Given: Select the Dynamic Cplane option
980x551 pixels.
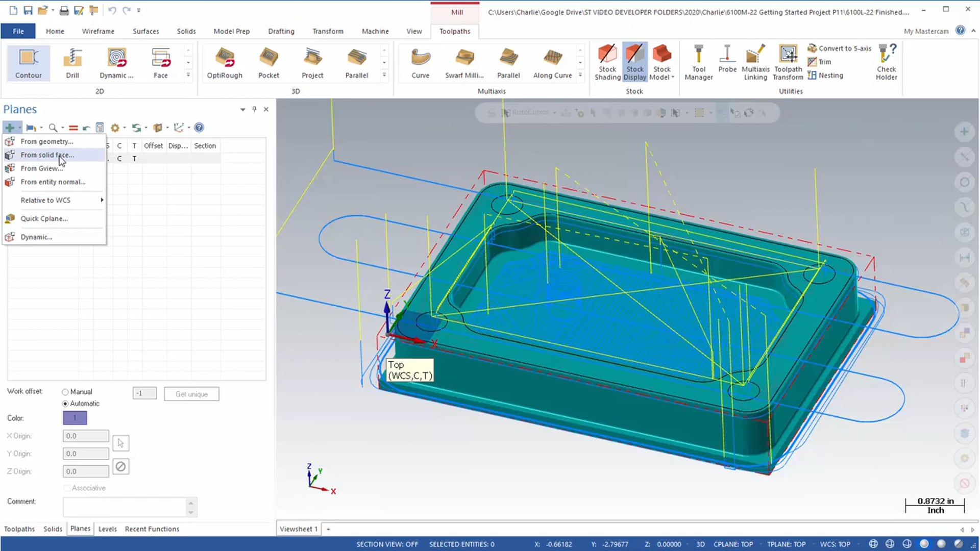Looking at the screenshot, I should (x=36, y=237).
